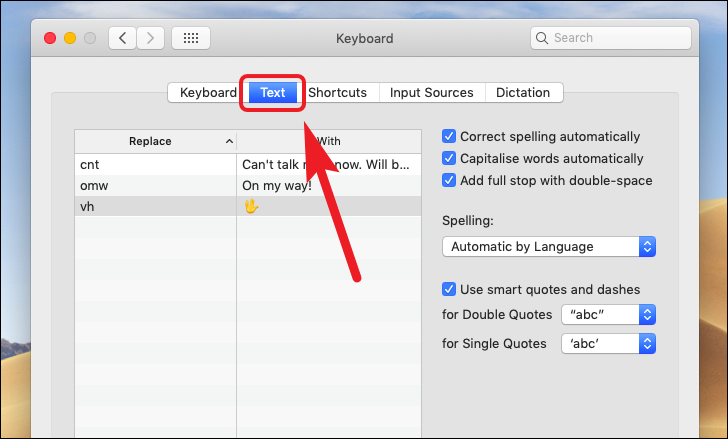Screen dimensions: 728x439
Task: Switch to Input Sources tab
Action: pos(432,92)
